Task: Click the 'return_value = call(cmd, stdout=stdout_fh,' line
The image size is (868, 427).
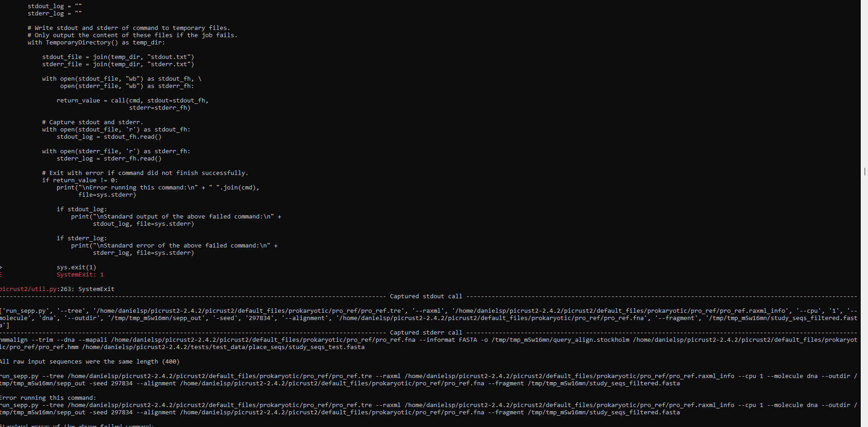Action: (133, 101)
